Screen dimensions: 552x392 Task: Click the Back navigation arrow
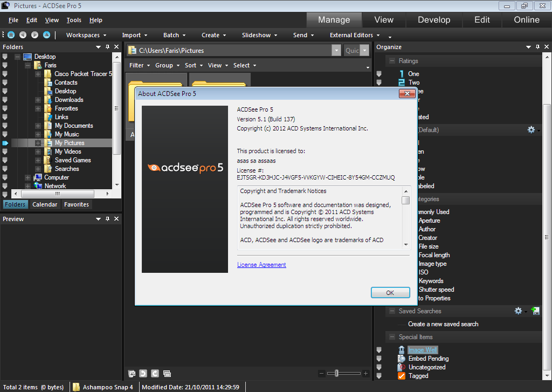pyautogui.click(x=22, y=35)
